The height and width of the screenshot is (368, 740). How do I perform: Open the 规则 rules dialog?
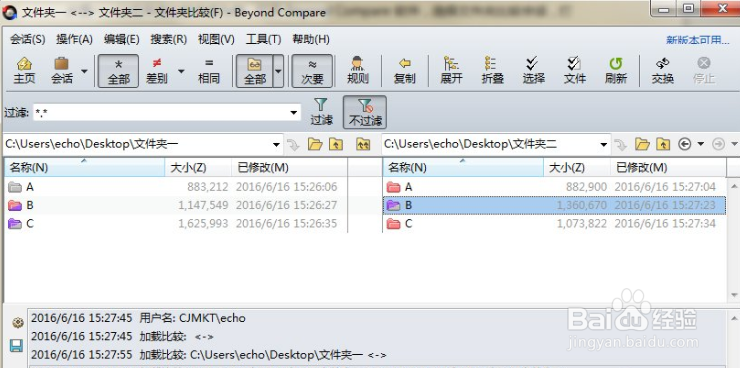click(x=358, y=71)
